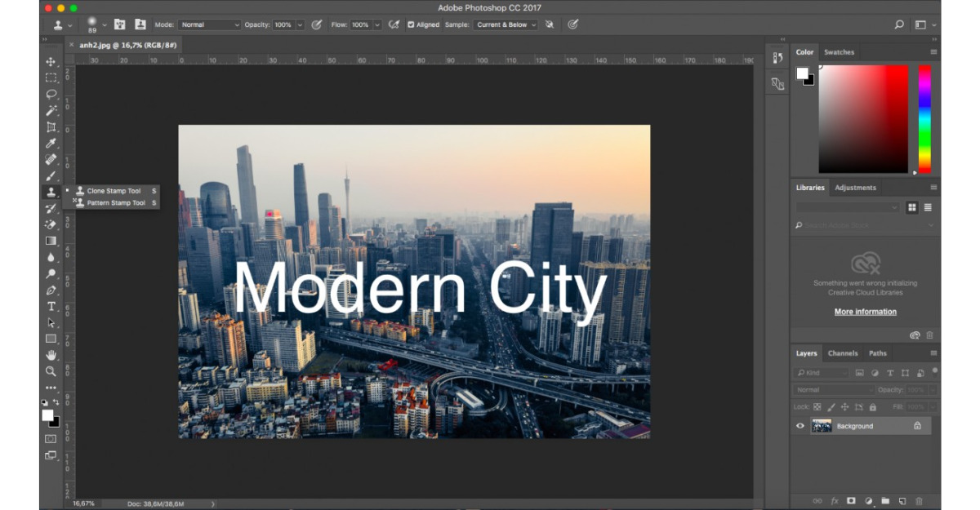Select the Lasso tool
The image size is (980, 510).
[x=51, y=95]
